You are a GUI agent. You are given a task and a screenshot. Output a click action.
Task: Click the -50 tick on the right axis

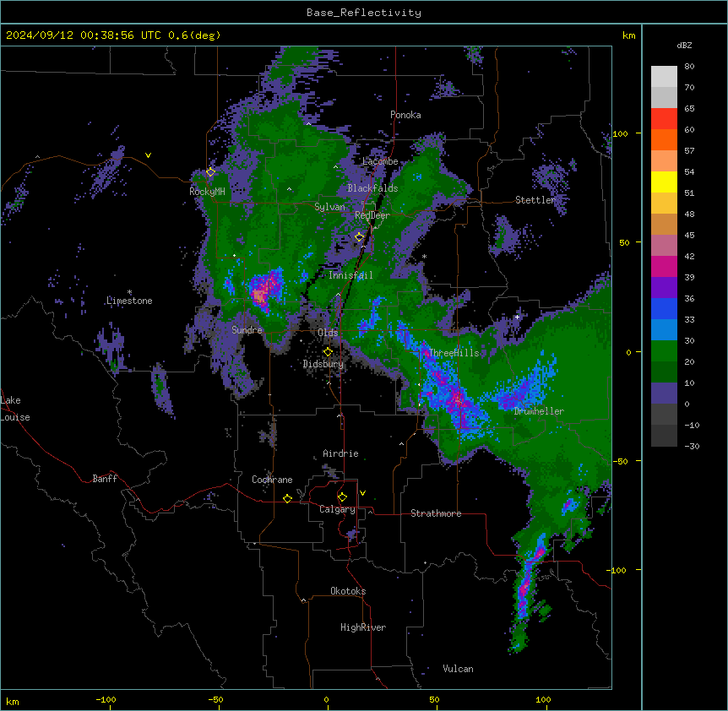pyautogui.click(x=620, y=461)
